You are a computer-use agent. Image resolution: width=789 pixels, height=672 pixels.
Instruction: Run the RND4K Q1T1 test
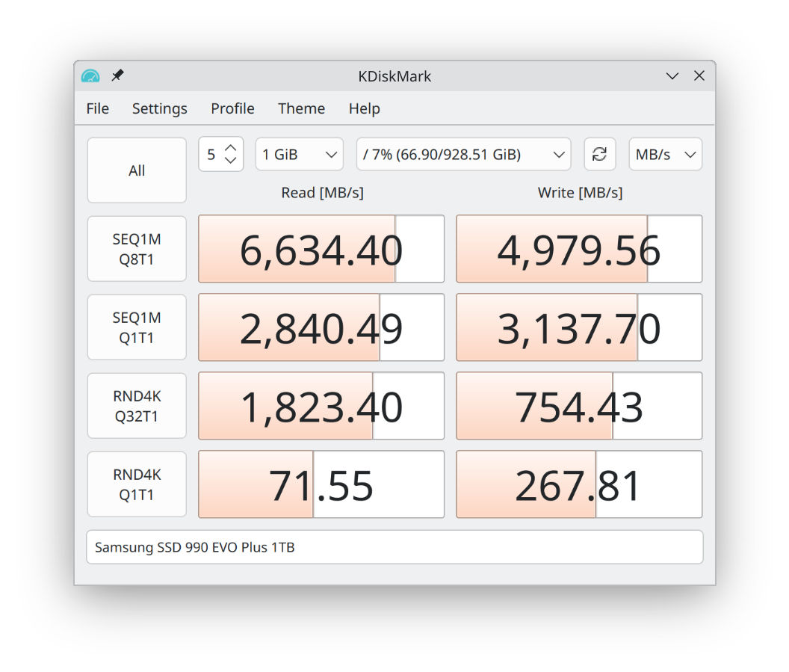(x=137, y=484)
